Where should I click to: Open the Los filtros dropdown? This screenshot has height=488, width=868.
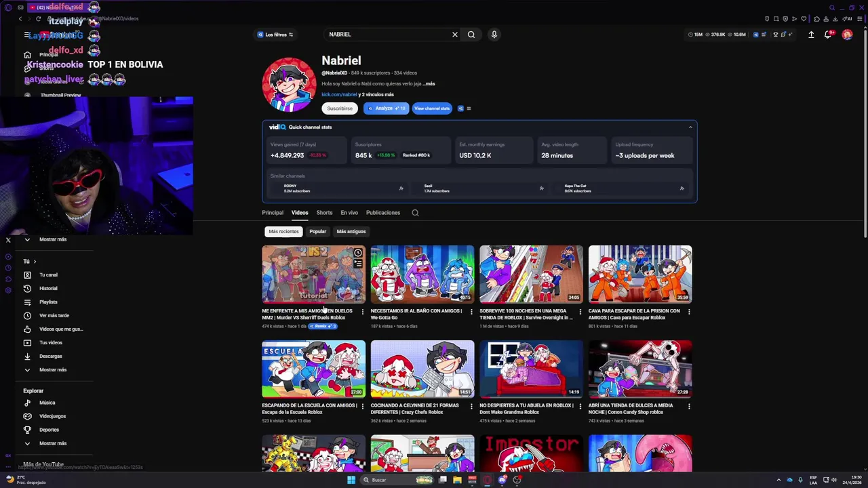275,35
